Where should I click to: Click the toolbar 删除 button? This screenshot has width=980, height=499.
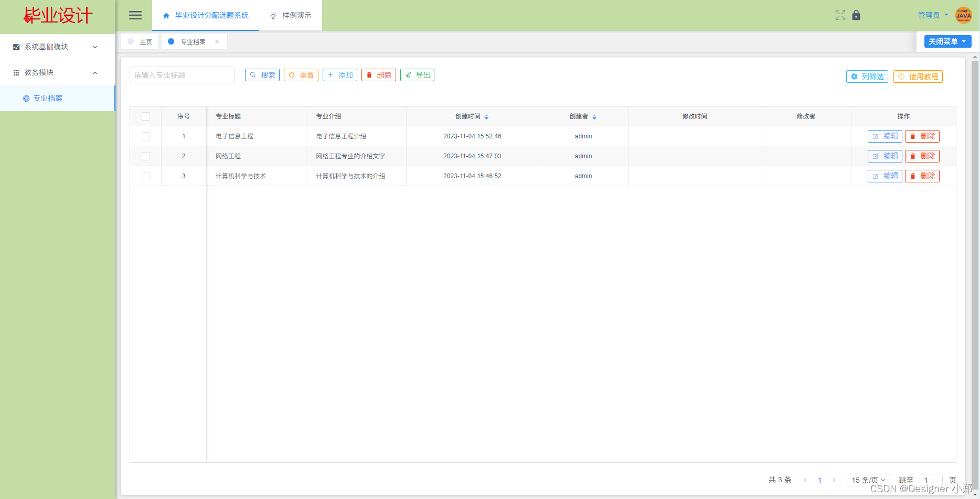pos(379,75)
